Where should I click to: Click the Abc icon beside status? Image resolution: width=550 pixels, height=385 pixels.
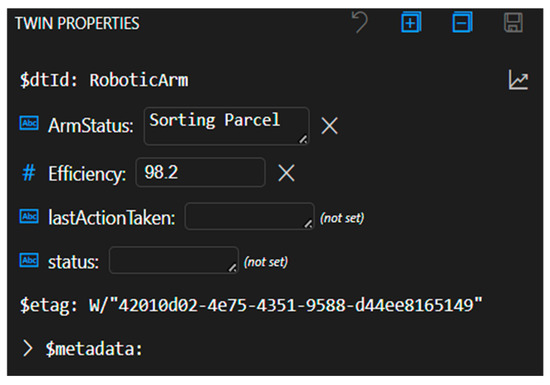tap(29, 260)
